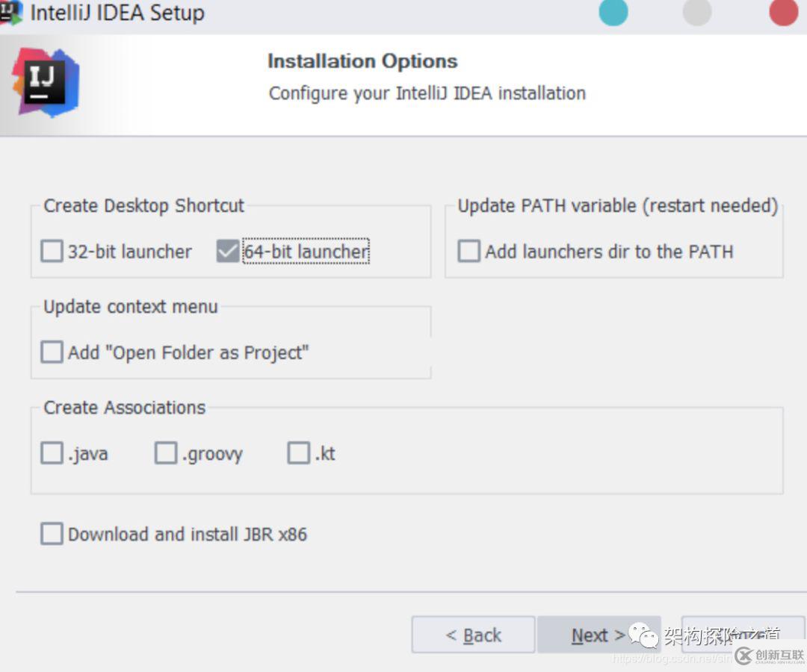Enable the .java file association
Viewport: 807px width, 672px height.
(51, 452)
